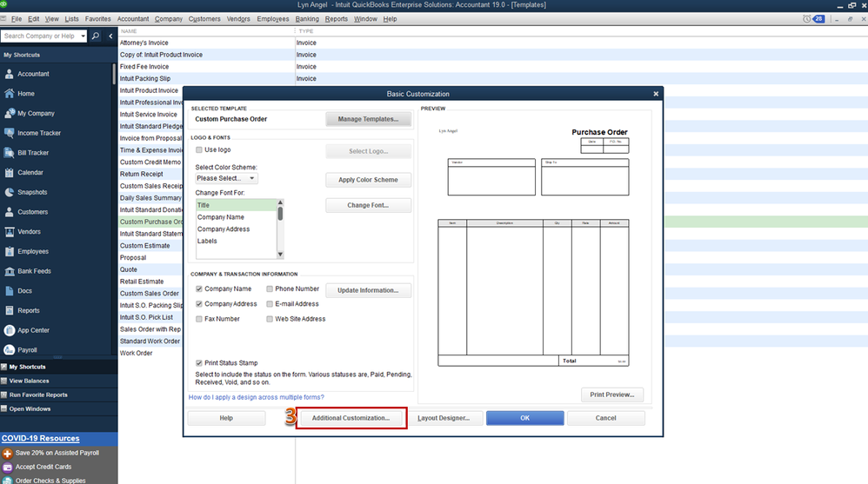Open the COVID-19 Resources link
The image size is (868, 484).
coord(40,438)
